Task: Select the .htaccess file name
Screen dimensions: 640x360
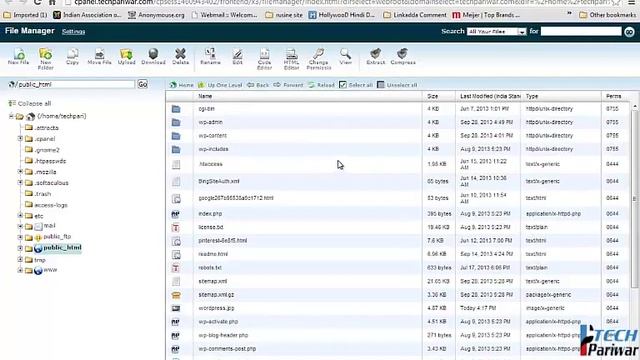Action: coord(211,164)
